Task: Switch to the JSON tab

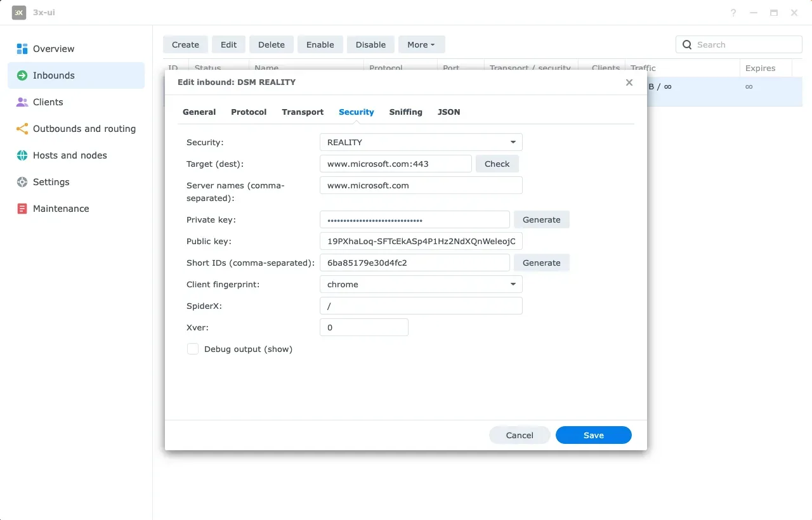Action: coord(449,112)
